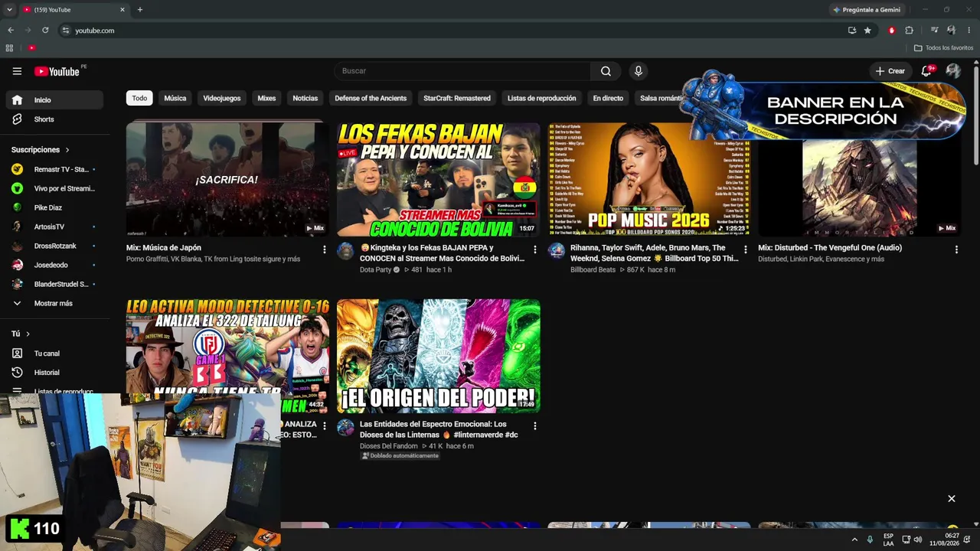Open the YouTube account avatar menu
This screenshot has width=980, height=551.
click(953, 71)
